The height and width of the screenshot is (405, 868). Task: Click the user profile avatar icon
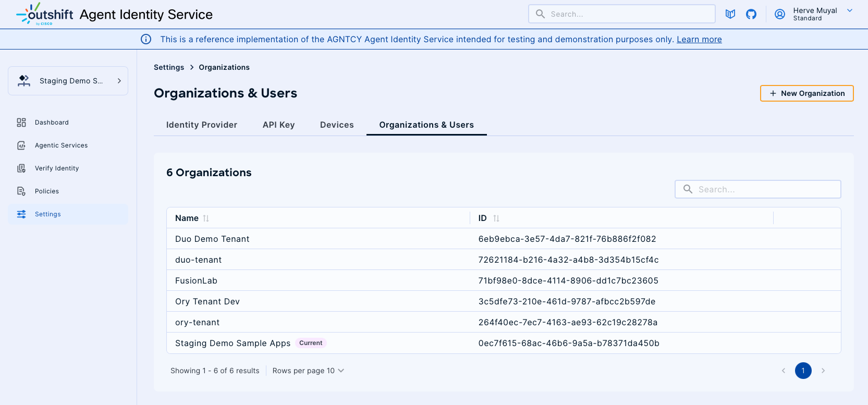point(780,14)
